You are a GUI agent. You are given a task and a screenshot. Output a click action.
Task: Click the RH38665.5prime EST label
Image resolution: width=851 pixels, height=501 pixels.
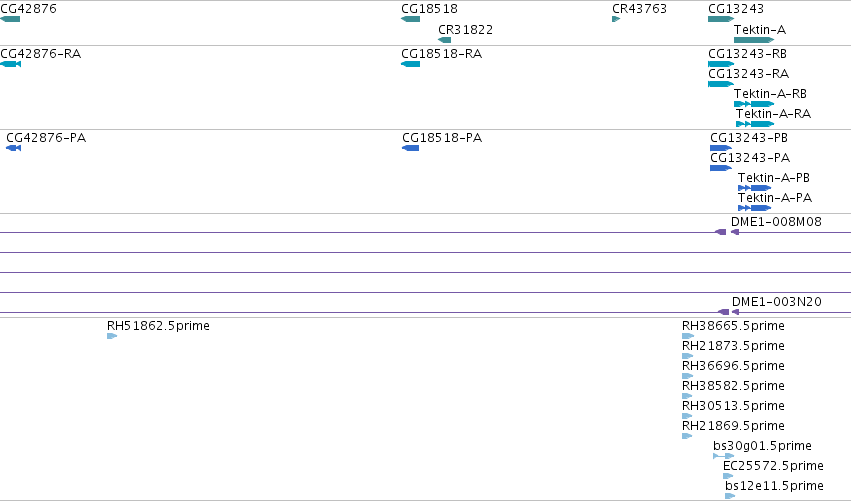[x=733, y=326]
